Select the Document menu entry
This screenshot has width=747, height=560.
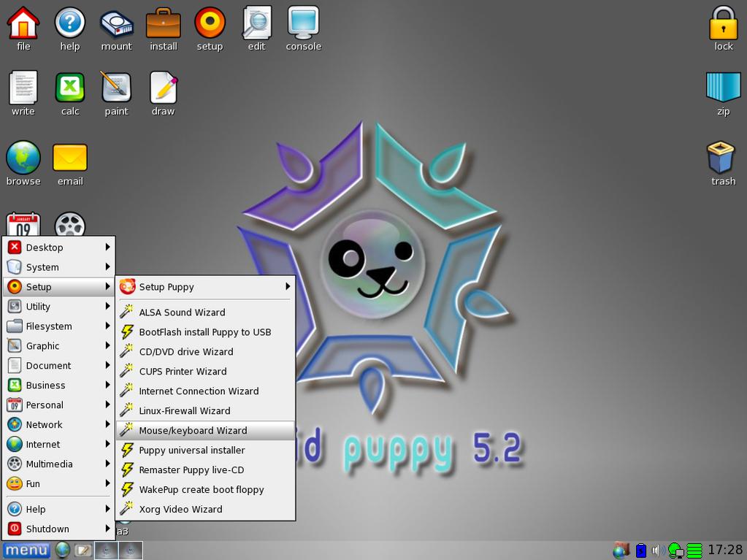(59, 365)
